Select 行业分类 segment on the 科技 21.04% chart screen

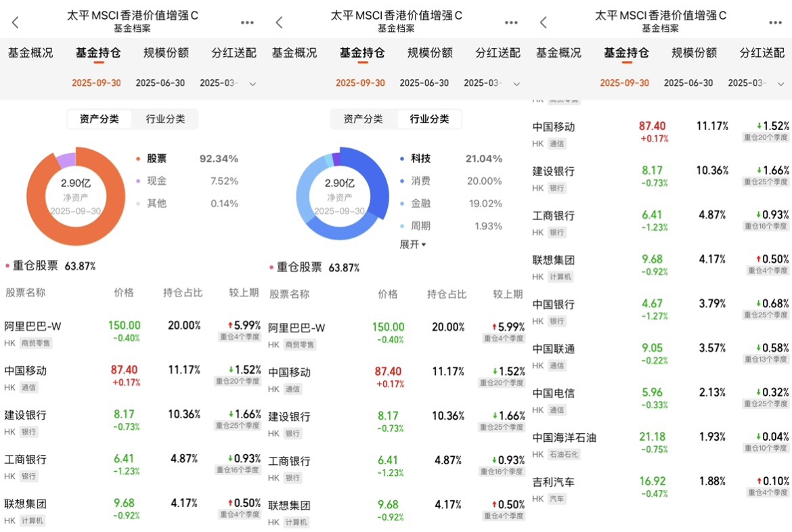pos(429,119)
